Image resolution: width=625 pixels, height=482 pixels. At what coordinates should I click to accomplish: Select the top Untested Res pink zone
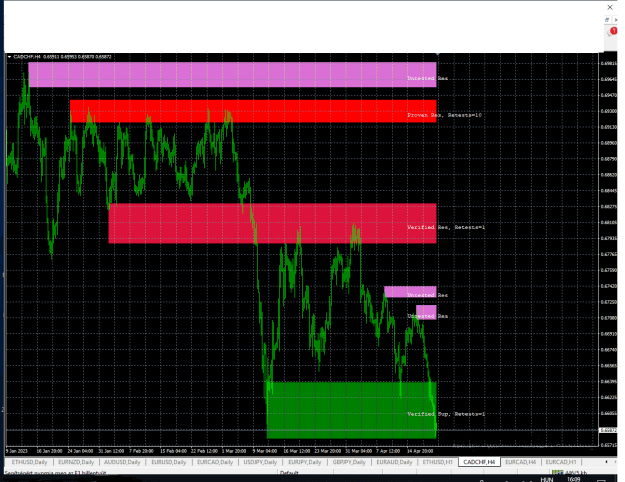[232, 75]
